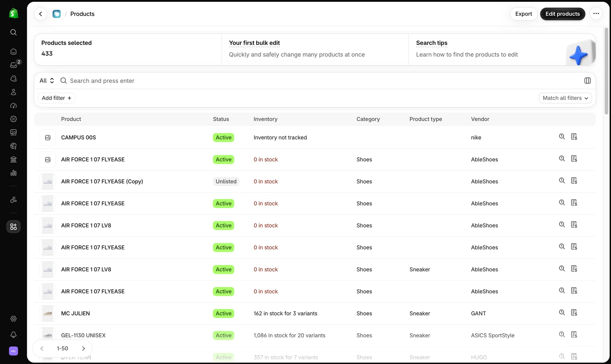Add a new filter

(x=56, y=98)
